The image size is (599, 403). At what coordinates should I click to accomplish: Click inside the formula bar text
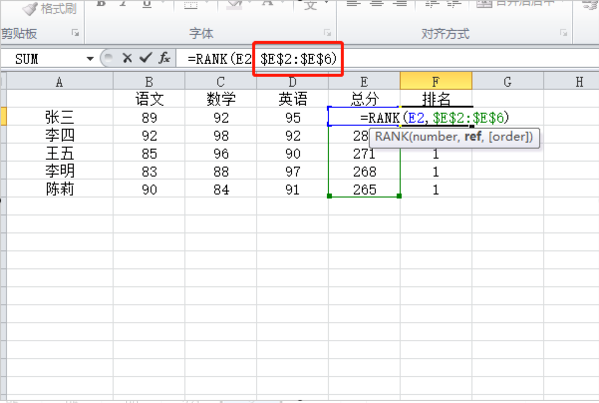point(262,59)
